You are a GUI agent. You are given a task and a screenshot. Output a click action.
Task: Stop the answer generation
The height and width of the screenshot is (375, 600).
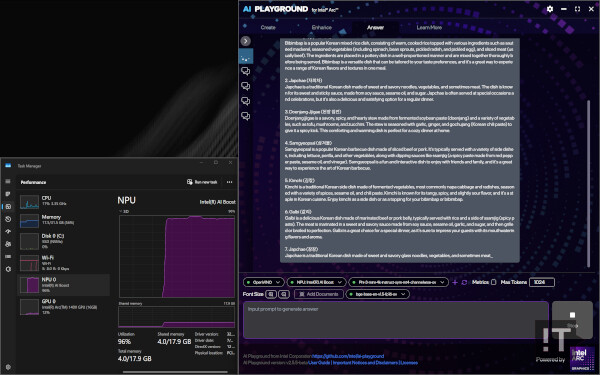(572, 319)
